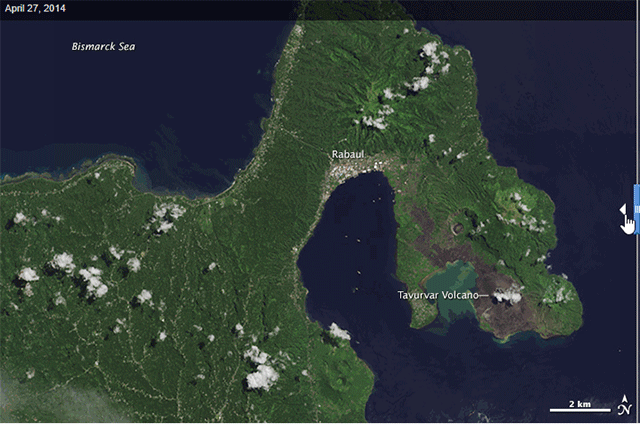
Task: Select the Bismarck Sea label
Action: [x=103, y=47]
